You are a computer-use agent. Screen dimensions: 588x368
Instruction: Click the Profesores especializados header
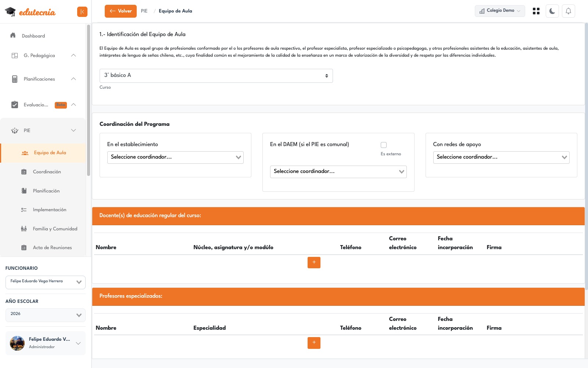tap(338, 296)
